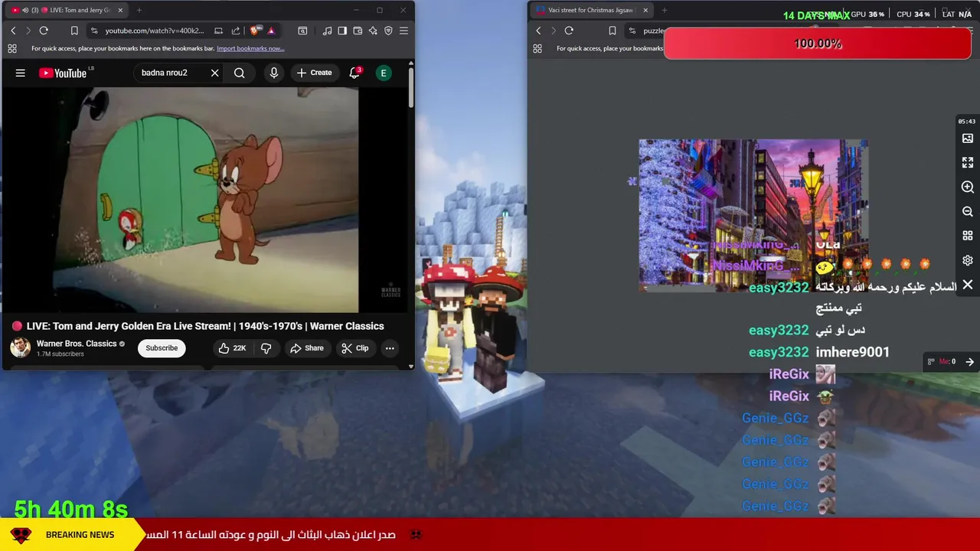Open Warner Bros. Classics channel avatar

[20, 347]
